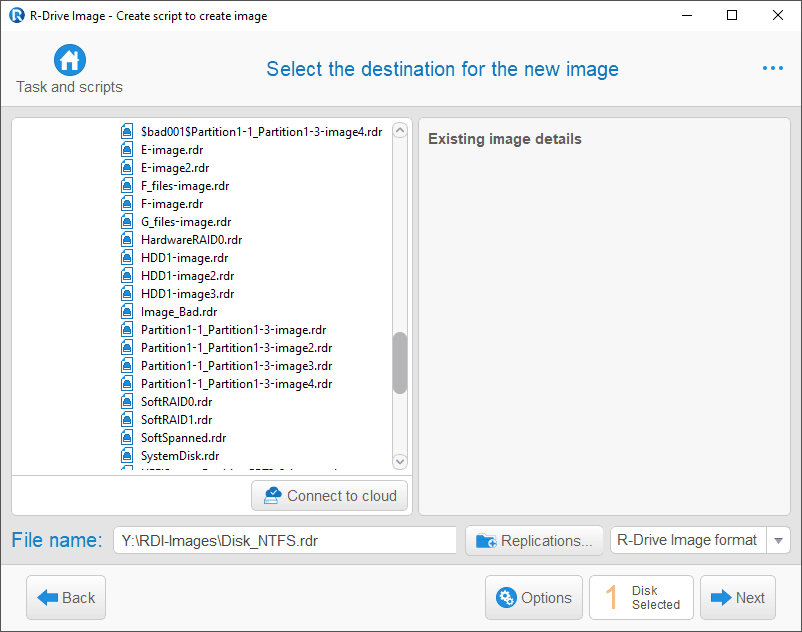This screenshot has width=802, height=632.
Task: Click the file list scrollbar thumb
Action: pos(400,363)
